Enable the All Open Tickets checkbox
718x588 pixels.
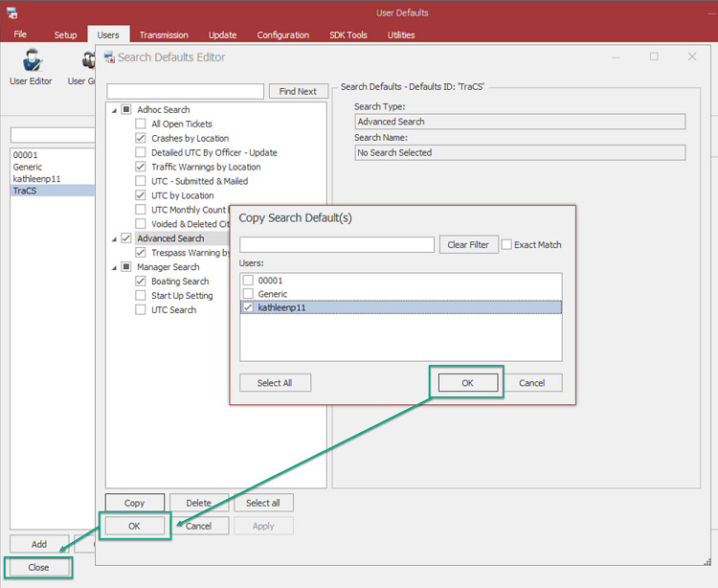coord(142,124)
